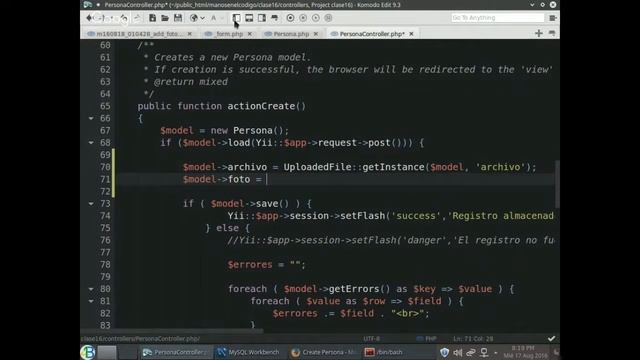Open the system start menu icon
Image resolution: width=640 pixels, height=360 pixels.
click(87, 352)
